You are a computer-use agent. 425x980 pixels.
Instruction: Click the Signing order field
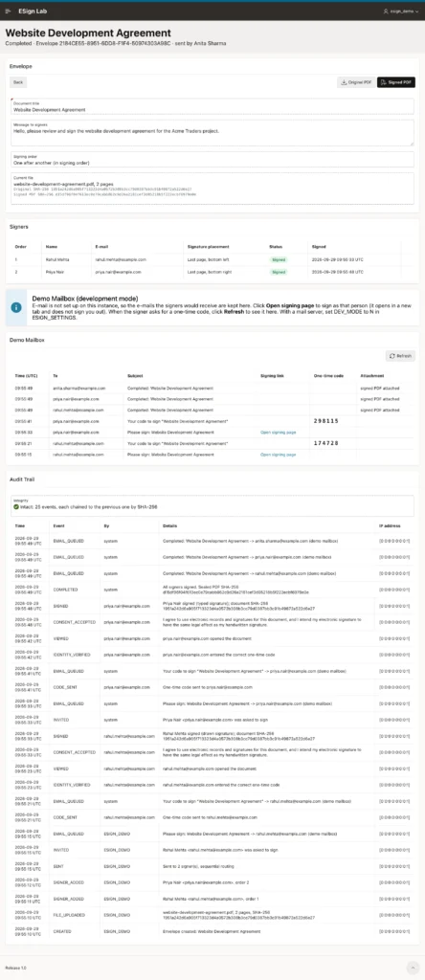pos(212,160)
